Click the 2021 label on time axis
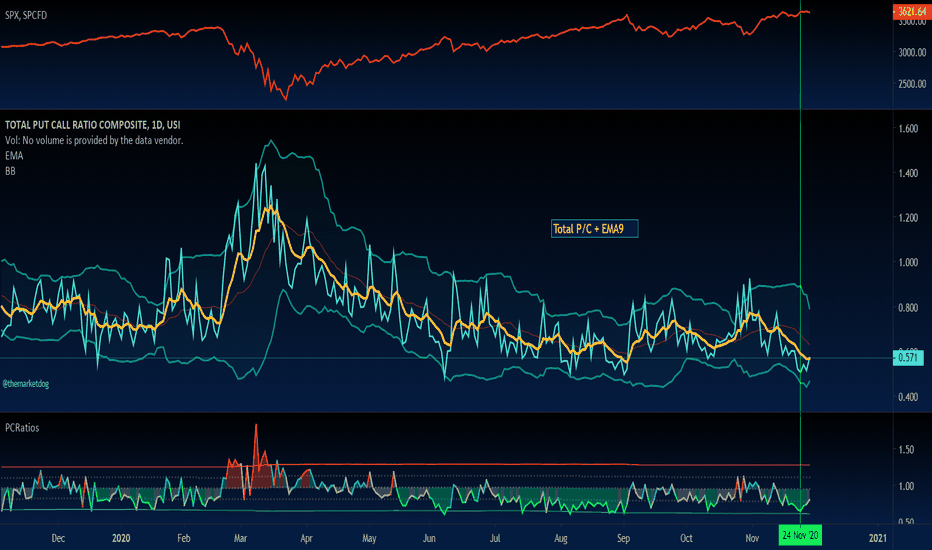 [x=877, y=539]
